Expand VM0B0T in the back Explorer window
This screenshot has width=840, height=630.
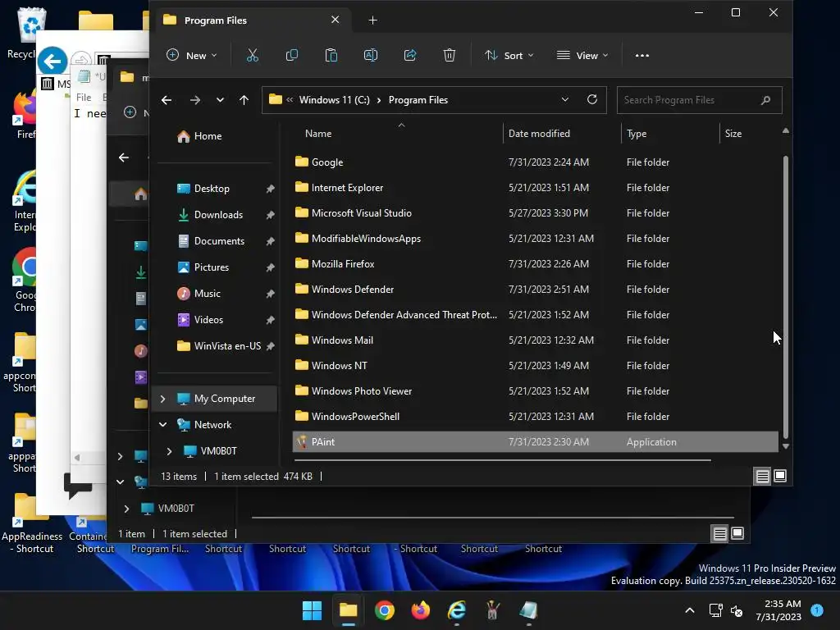pyautogui.click(x=126, y=509)
